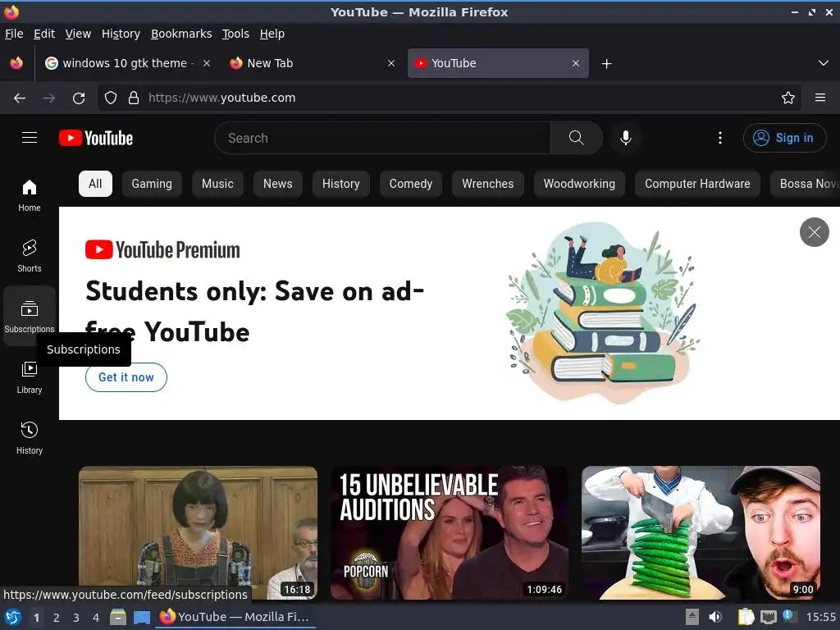
Task: Dismiss the YouTube Premium banner
Action: pos(814,232)
